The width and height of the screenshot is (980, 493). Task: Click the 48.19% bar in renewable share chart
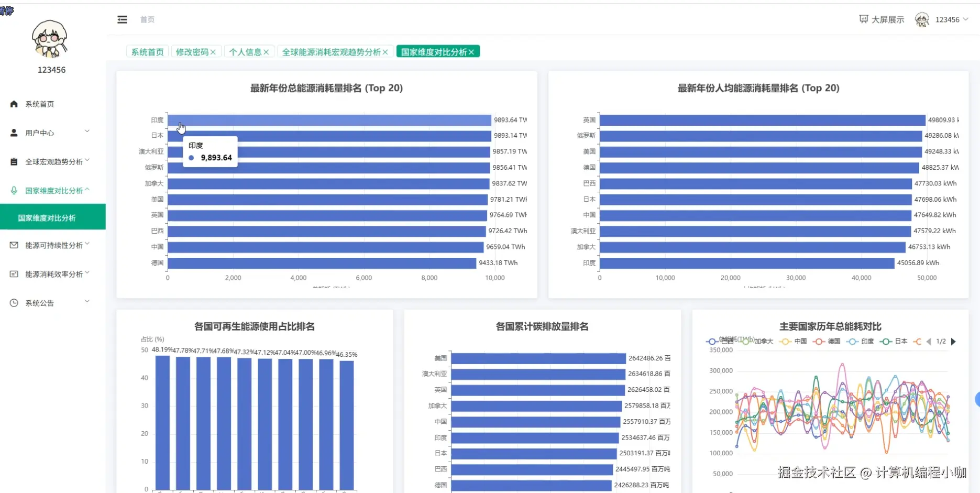[162, 423]
